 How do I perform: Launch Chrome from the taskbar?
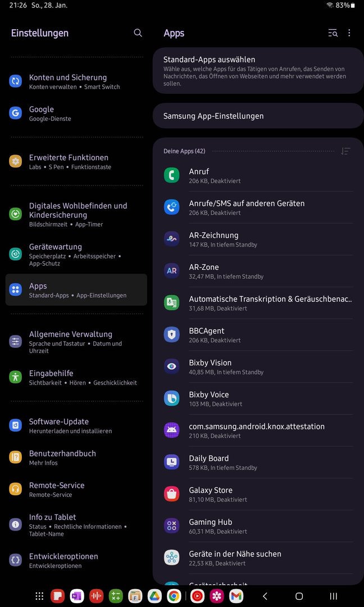tap(174, 596)
